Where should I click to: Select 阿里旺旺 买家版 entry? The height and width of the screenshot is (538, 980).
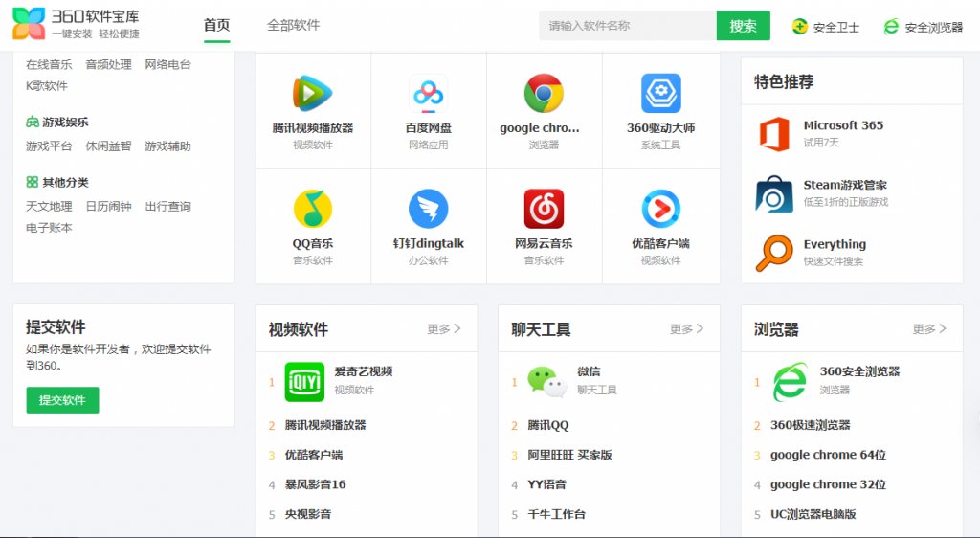coord(569,455)
